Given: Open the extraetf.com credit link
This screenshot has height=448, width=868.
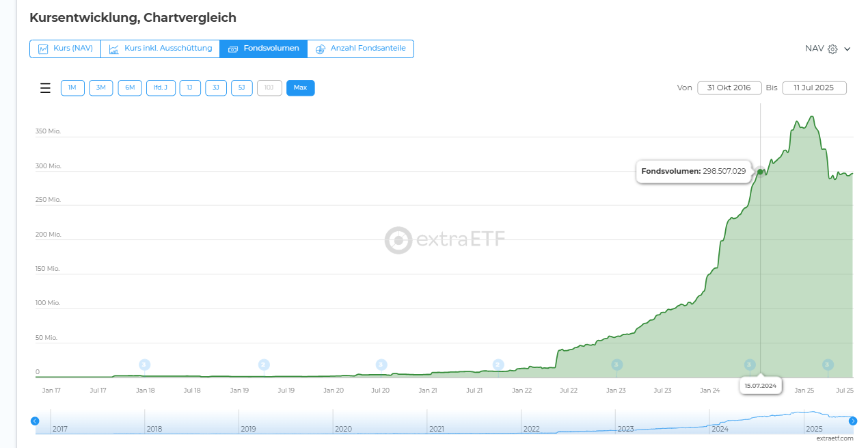Looking at the screenshot, I should pyautogui.click(x=835, y=438).
